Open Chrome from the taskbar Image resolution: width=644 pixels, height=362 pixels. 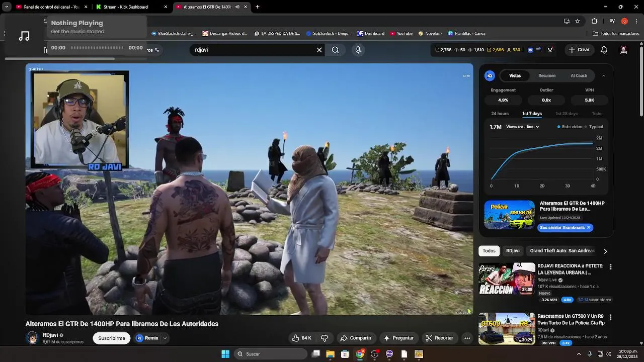[x=360, y=354]
